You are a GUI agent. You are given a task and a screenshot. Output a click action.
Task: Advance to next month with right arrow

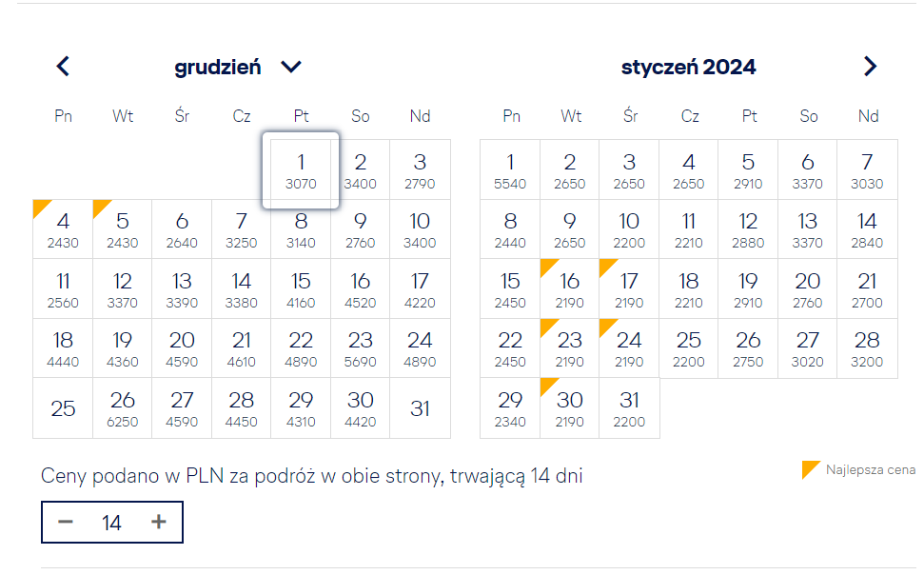(x=870, y=66)
